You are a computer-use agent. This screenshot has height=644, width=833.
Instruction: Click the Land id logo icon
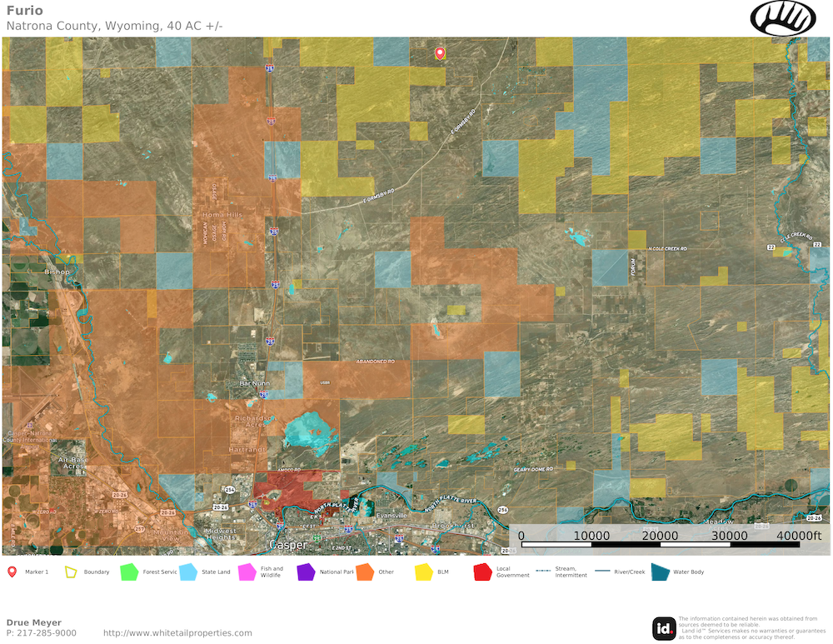tap(664, 628)
